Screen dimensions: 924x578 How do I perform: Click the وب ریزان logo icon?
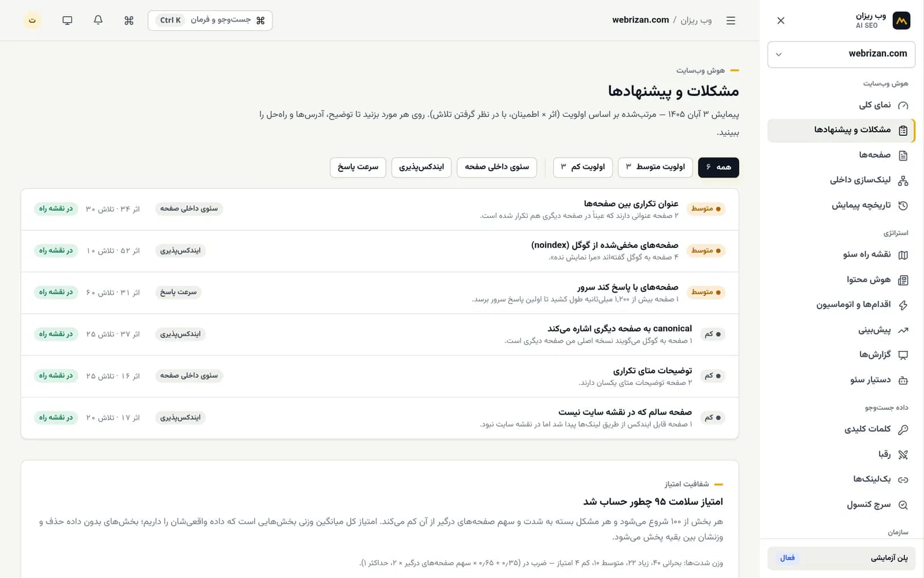(x=901, y=21)
